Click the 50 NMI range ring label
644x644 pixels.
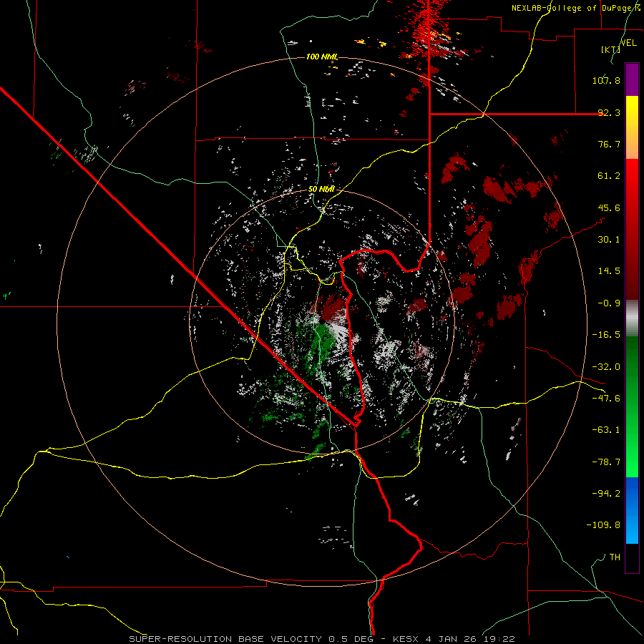coord(321,190)
